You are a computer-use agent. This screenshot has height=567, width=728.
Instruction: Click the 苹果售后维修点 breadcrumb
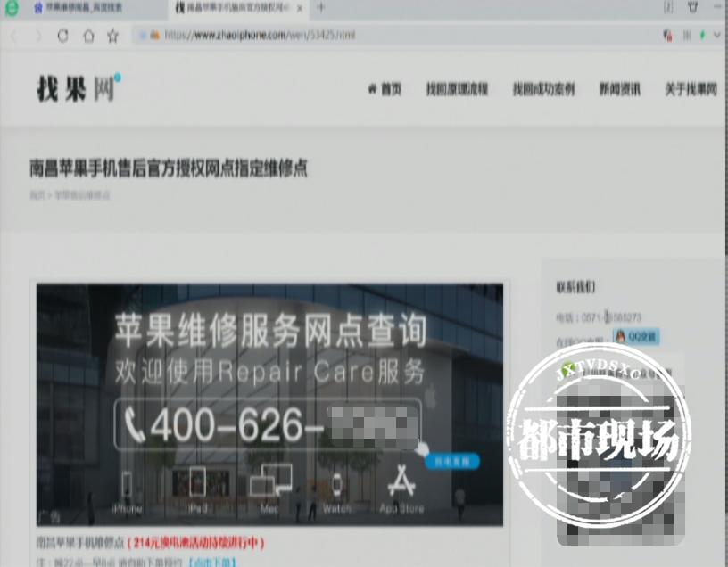tap(82, 195)
